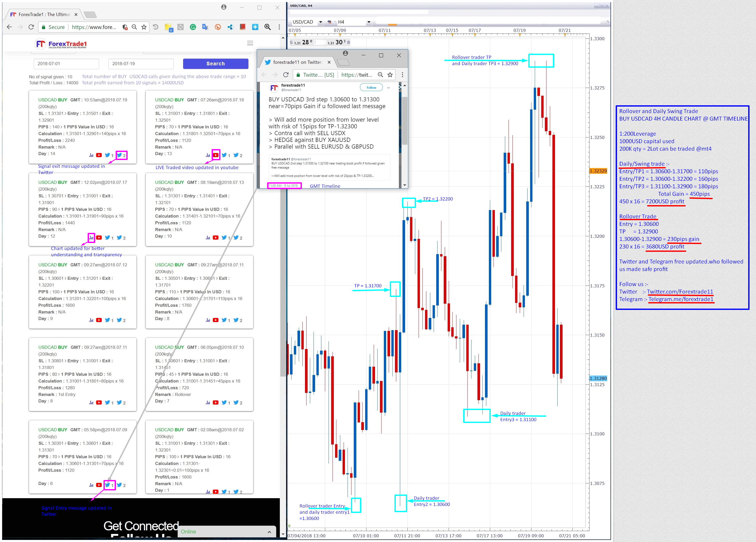Click the ForexTrade1 site logo
The height and width of the screenshot is (542, 756).
tap(61, 44)
